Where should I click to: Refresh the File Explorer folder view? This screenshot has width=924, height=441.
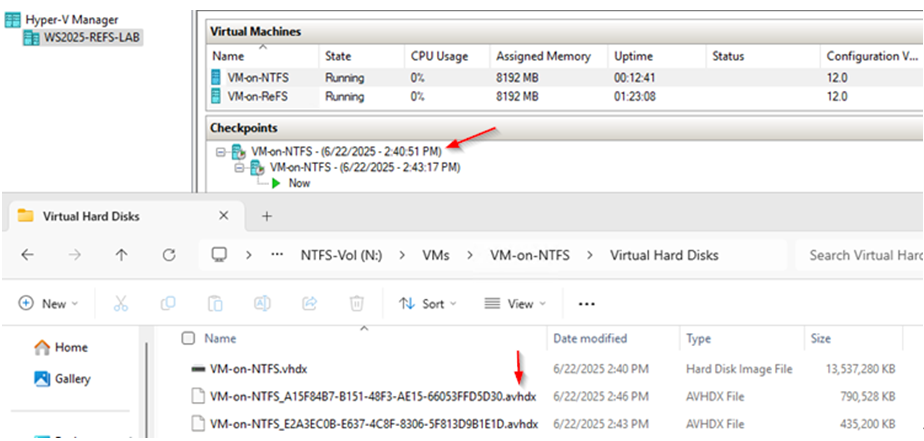pos(169,255)
